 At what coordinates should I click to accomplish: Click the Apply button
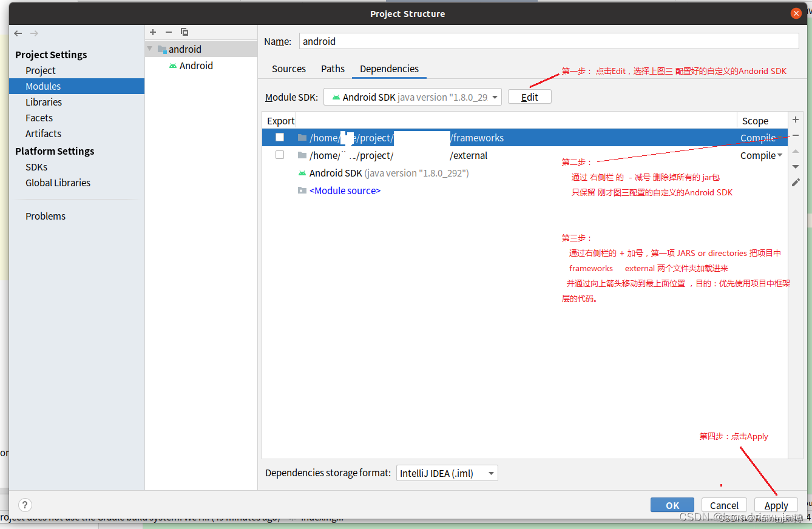[x=776, y=505]
